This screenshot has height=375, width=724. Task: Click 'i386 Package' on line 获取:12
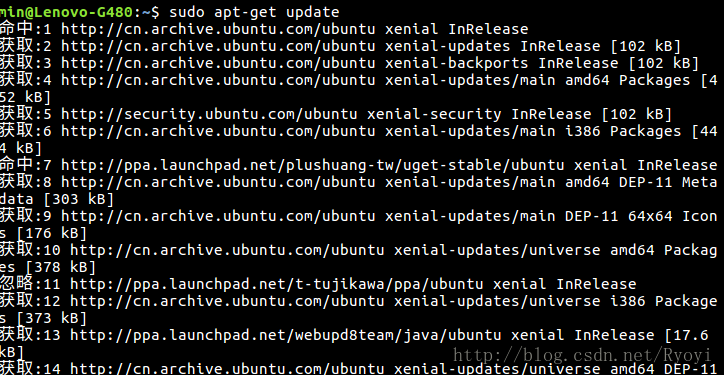pyautogui.click(x=664, y=301)
